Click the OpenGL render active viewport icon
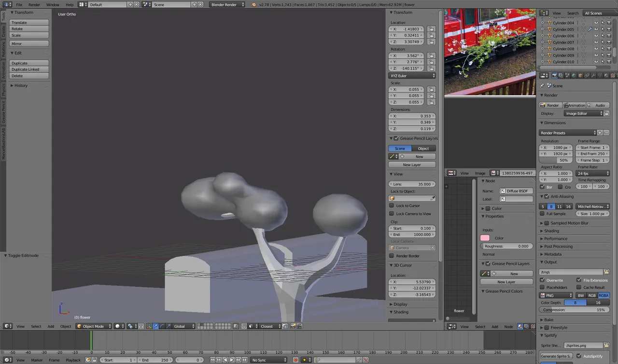 pyautogui.click(x=293, y=326)
